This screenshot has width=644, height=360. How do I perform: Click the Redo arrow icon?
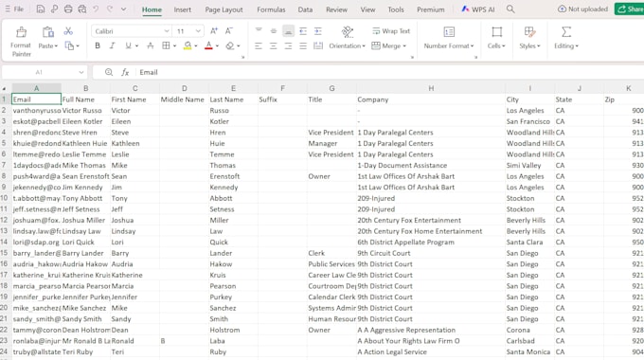(110, 9)
